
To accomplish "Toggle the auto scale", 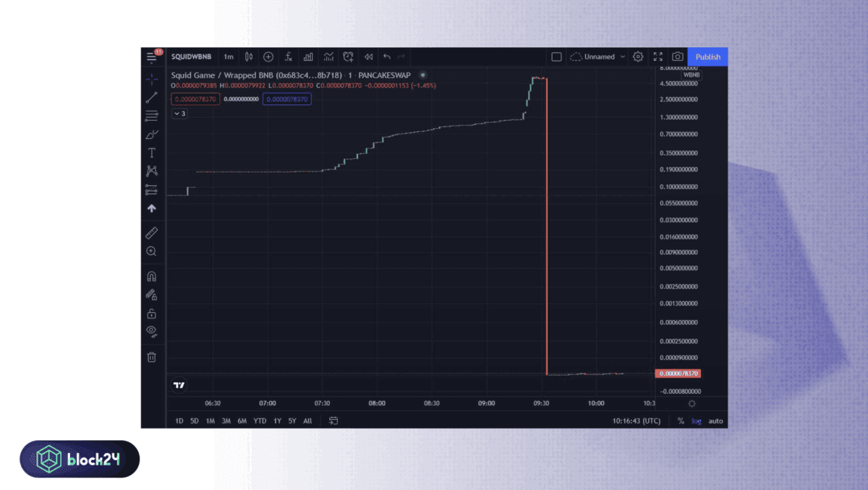I will [715, 421].
